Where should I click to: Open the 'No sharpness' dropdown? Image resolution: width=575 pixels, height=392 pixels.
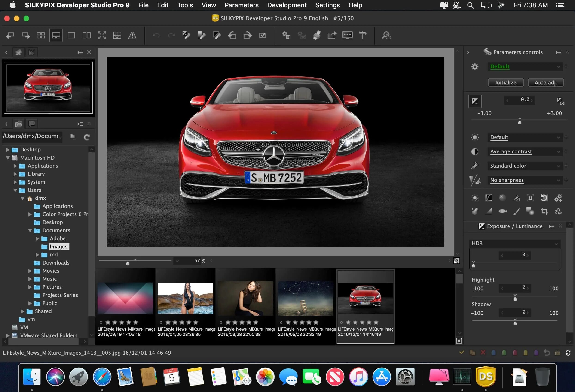pos(525,180)
